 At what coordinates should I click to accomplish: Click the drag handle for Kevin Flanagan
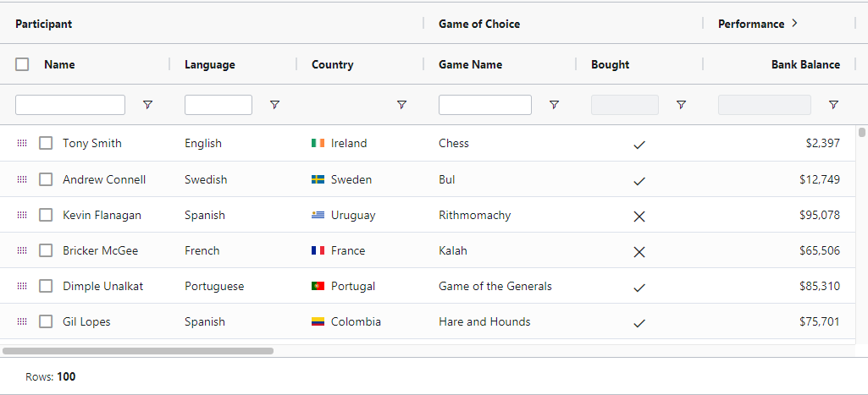[22, 216]
